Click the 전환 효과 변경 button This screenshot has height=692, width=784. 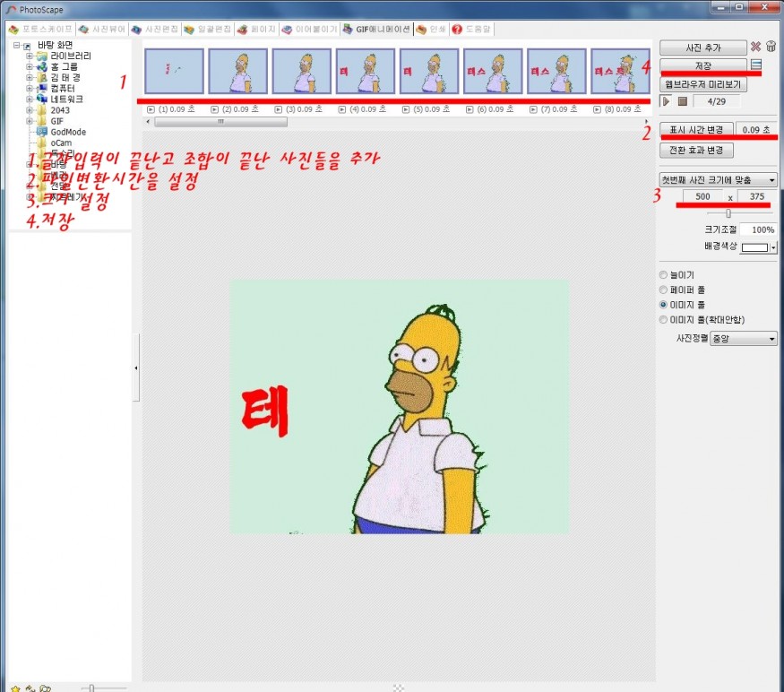pos(696,150)
